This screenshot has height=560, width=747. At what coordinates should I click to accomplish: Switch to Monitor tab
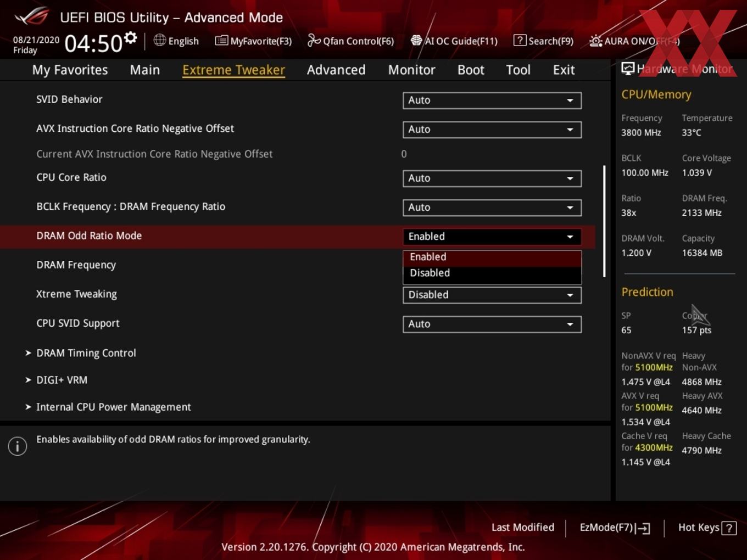(412, 70)
